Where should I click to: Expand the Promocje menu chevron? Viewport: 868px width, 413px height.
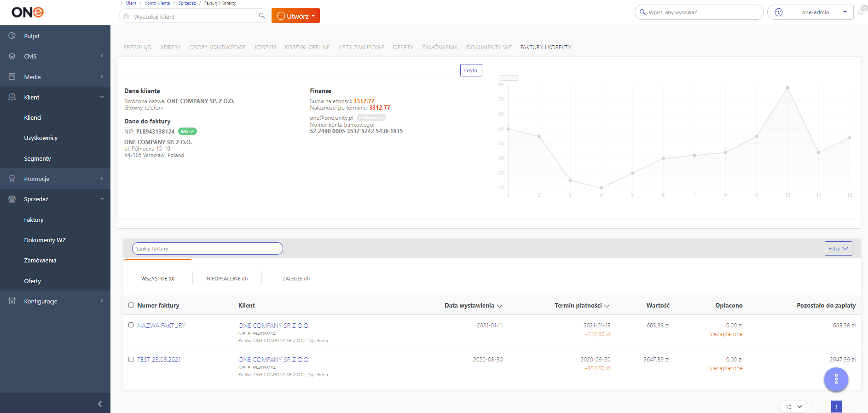tap(102, 179)
